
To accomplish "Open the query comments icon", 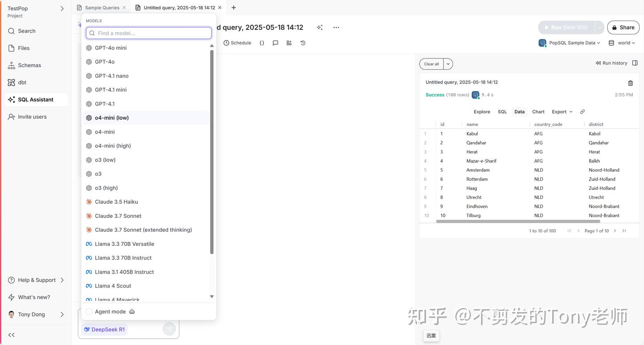I will 275,43.
